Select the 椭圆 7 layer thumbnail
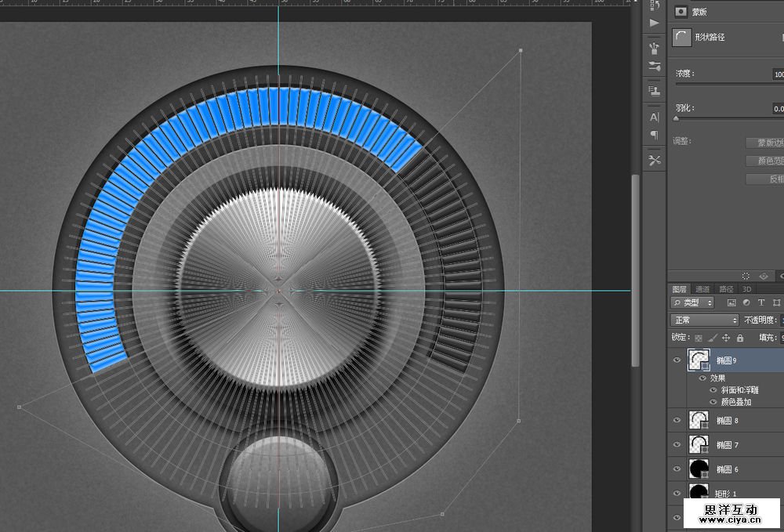Image resolution: width=784 pixels, height=532 pixels. [698, 445]
